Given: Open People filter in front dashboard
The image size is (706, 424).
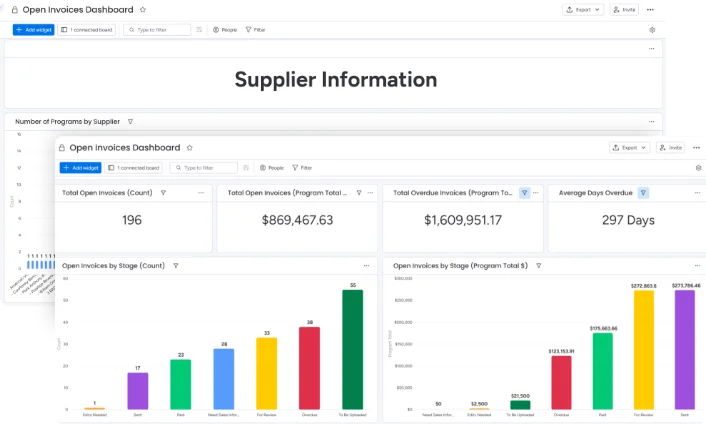Looking at the screenshot, I should coord(271,168).
